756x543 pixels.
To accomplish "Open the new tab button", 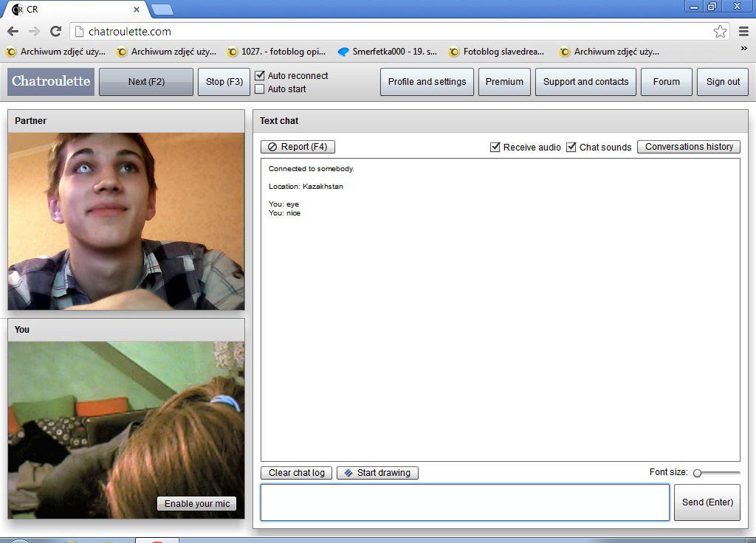I will click(162, 9).
